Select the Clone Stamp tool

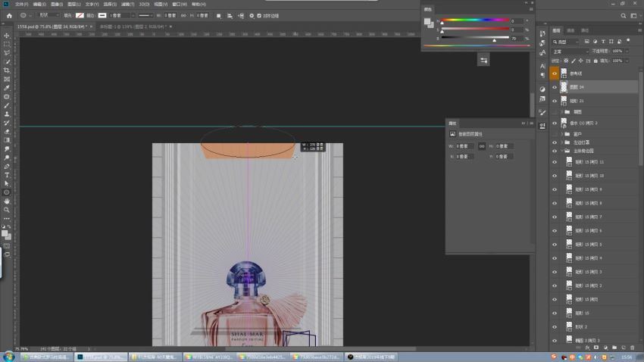point(7,114)
